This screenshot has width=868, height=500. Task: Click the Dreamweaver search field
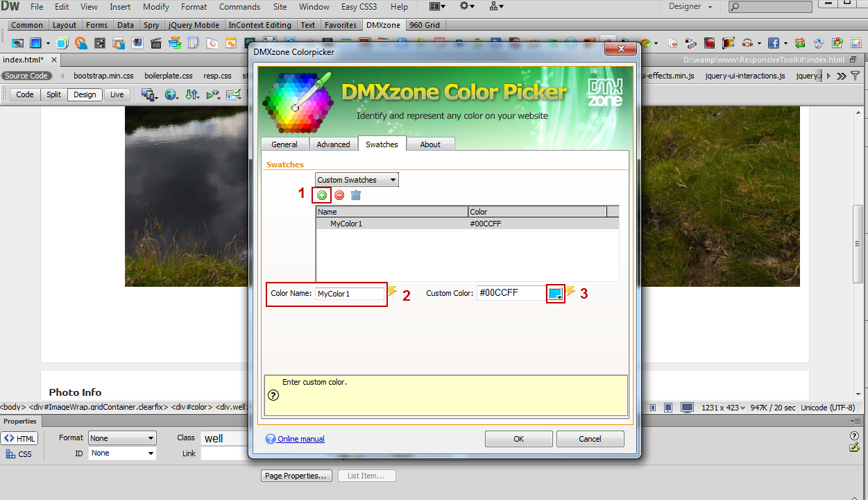coord(769,7)
